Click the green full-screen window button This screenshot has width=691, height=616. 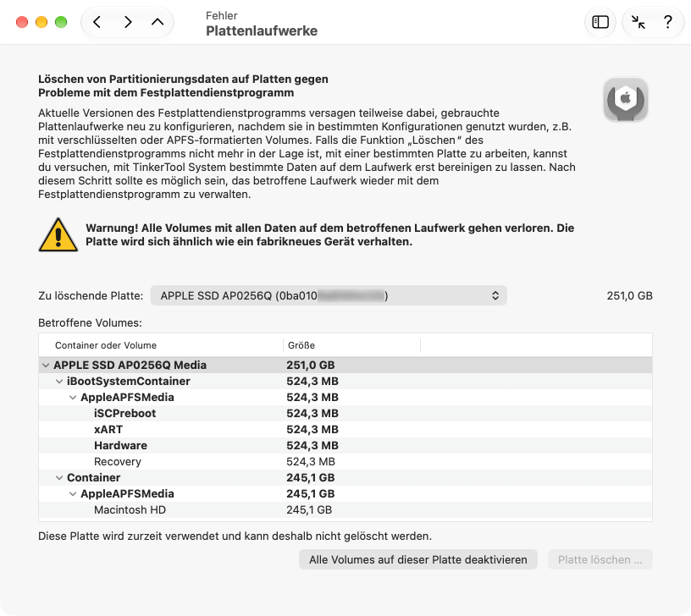[x=61, y=22]
